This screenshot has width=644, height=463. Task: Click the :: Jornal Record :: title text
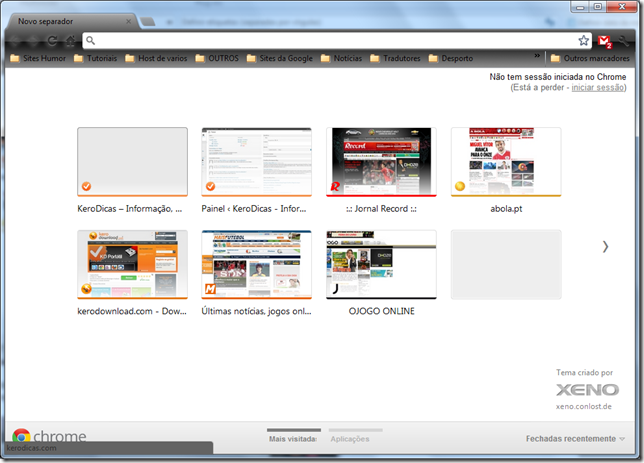coord(381,209)
